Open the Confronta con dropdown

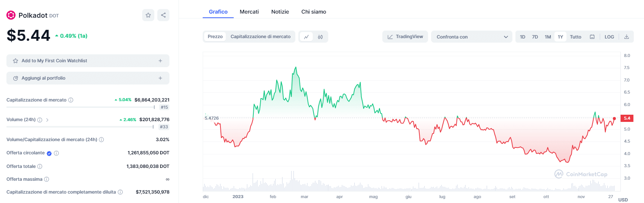(x=472, y=37)
